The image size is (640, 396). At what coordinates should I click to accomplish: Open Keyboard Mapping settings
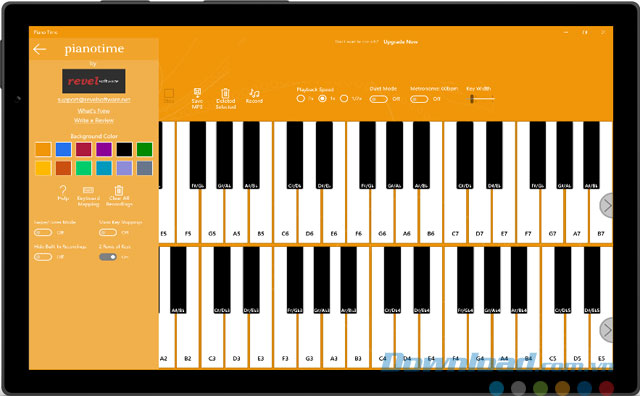pyautogui.click(x=88, y=190)
